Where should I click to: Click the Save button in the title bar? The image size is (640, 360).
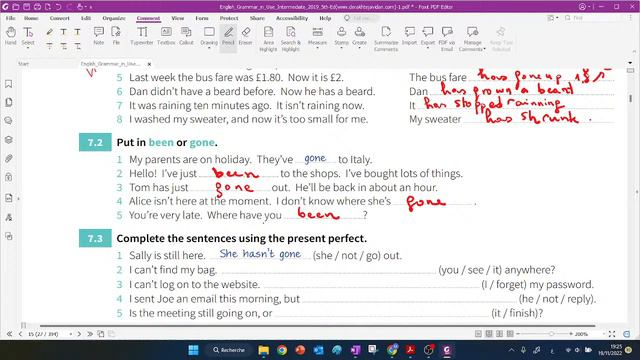click(x=27, y=7)
